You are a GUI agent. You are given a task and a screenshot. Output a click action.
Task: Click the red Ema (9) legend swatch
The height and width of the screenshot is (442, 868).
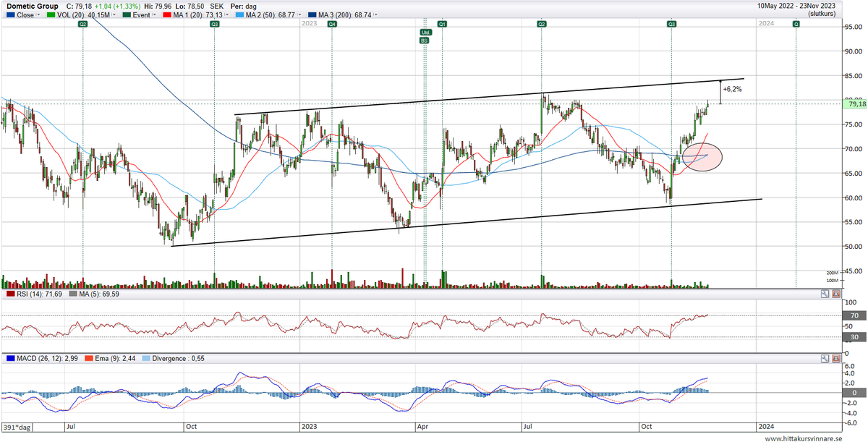(90, 359)
